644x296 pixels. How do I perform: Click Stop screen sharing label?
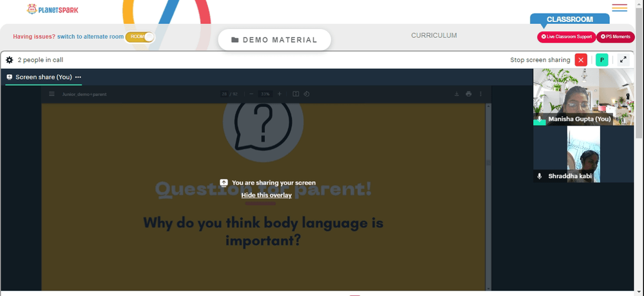540,60
